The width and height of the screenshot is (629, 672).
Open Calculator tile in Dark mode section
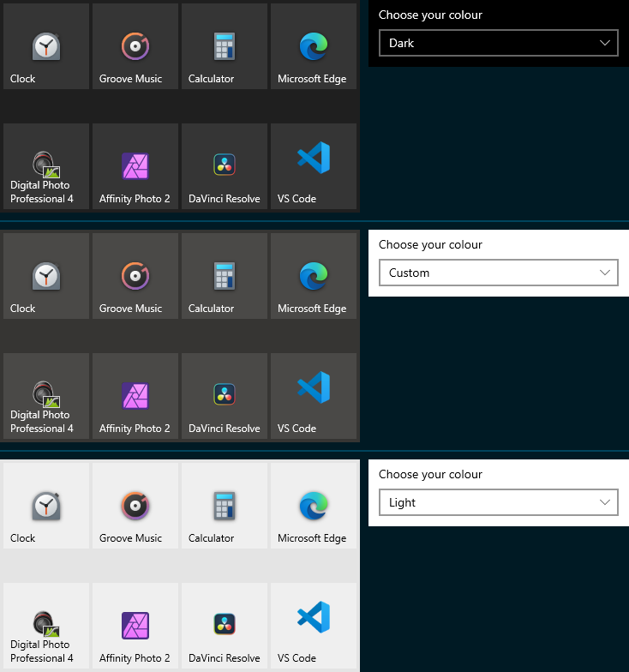(x=225, y=46)
